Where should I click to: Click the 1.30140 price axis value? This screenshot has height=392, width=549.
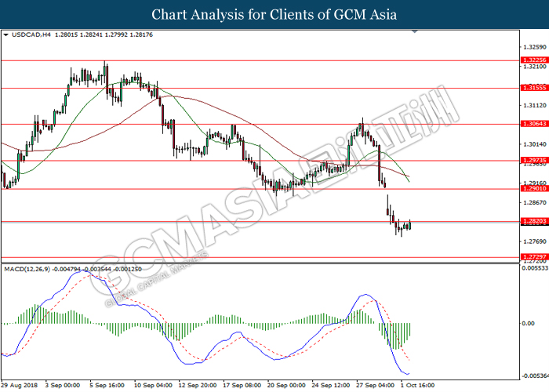(534, 144)
